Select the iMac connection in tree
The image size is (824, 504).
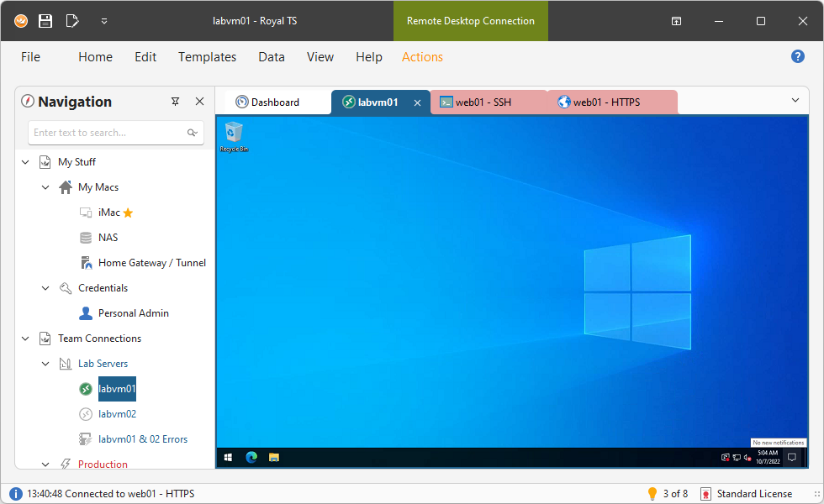tap(108, 213)
